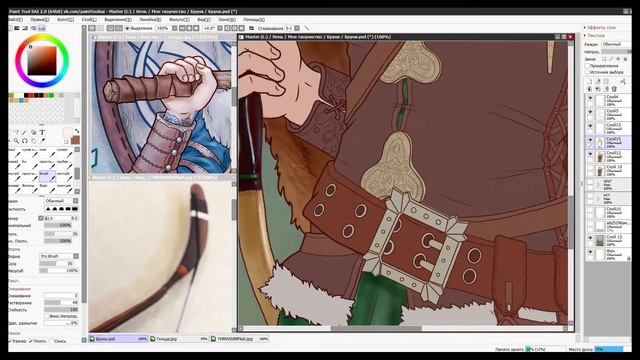
Task: Adjust the Растворение slider
Action: pos(61,302)
